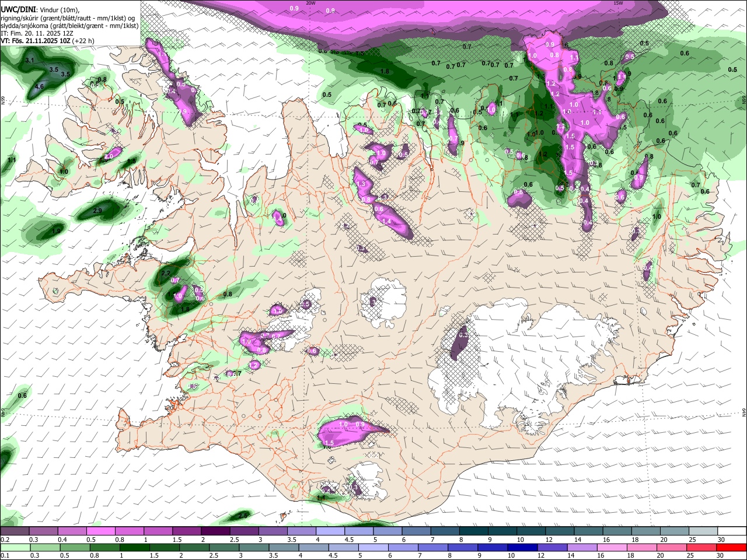The image size is (747, 560).
Task: Click the 20W longitude label
Action: (x=310, y=3)
